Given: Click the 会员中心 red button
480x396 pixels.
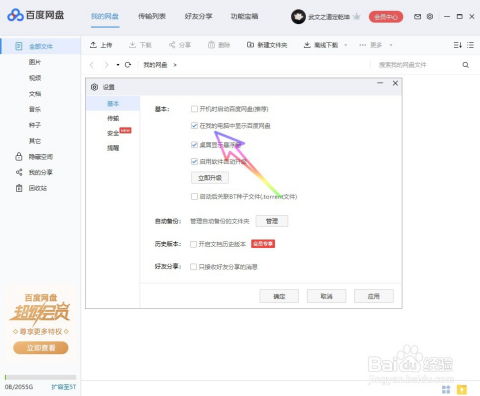Looking at the screenshot, I should tap(386, 17).
